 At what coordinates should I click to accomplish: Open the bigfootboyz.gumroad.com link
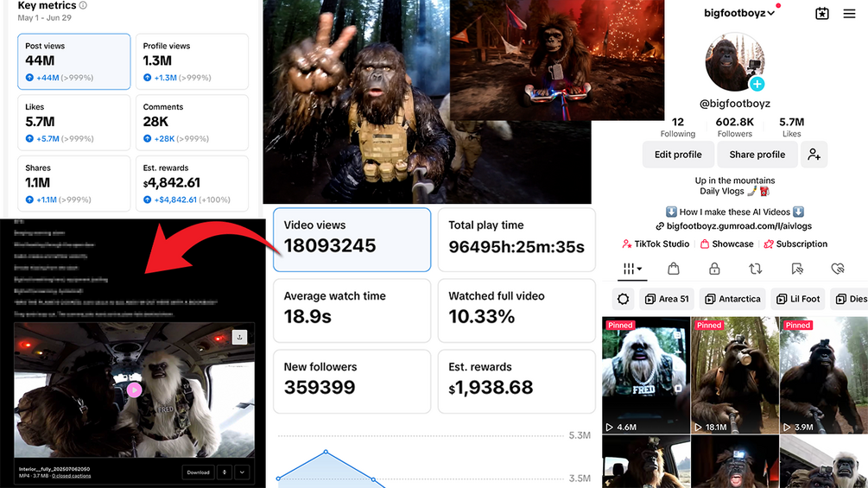point(734,225)
